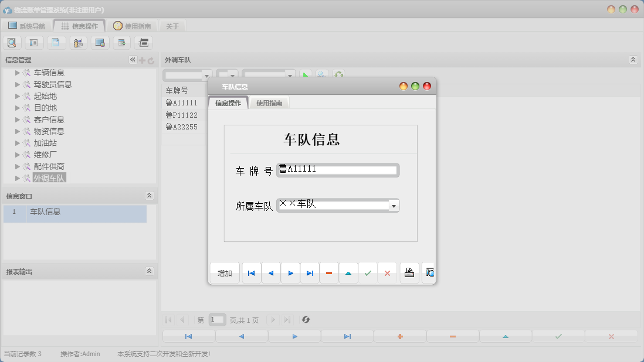
Task: Click the delete record minus icon in the dialog
Action: [x=329, y=272]
